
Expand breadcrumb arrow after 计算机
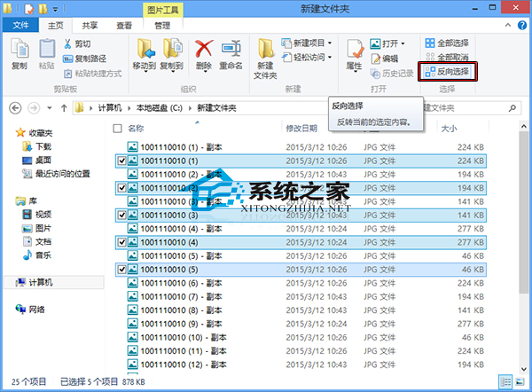point(129,108)
